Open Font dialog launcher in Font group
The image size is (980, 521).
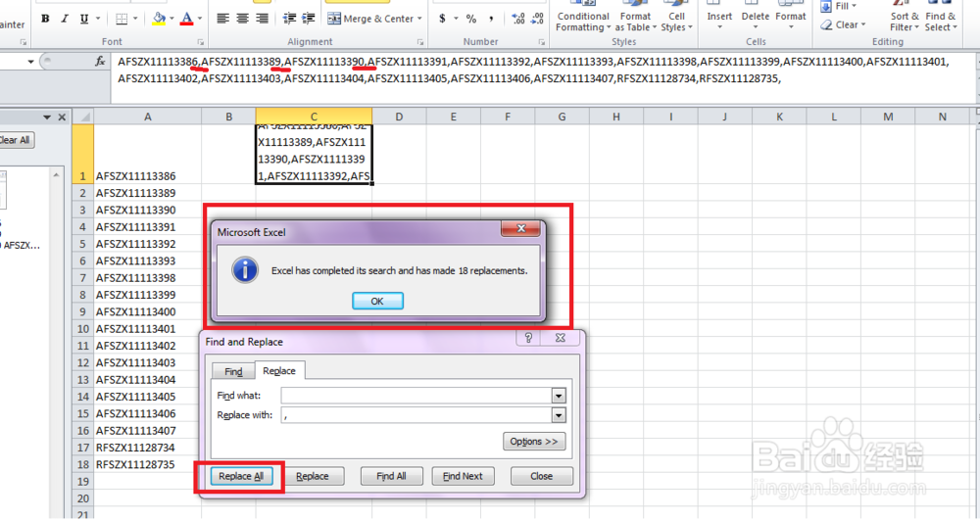point(201,42)
